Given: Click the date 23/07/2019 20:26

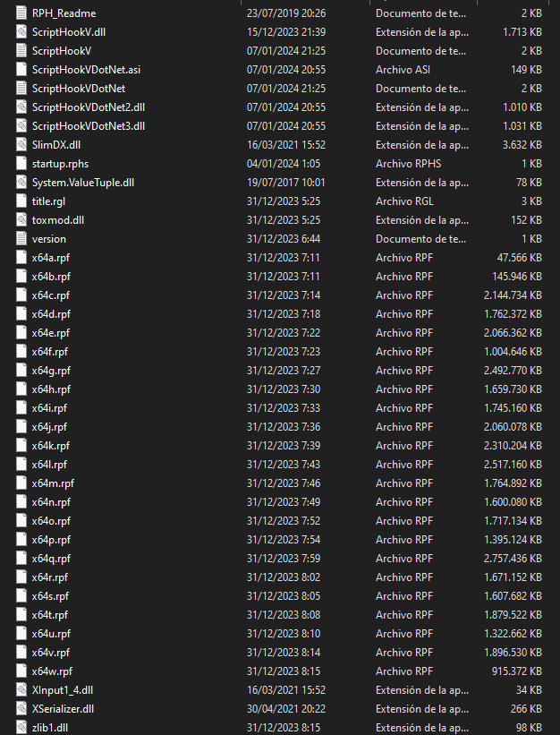Looking at the screenshot, I should point(286,13).
